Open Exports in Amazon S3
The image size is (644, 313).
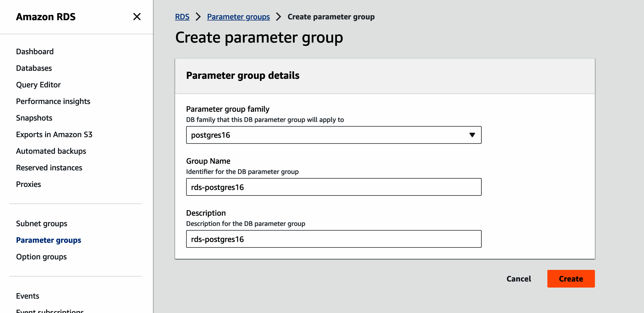(54, 134)
